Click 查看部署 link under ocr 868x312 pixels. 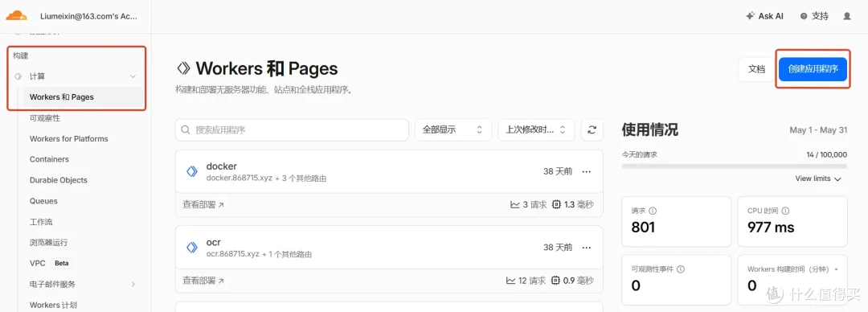(203, 281)
